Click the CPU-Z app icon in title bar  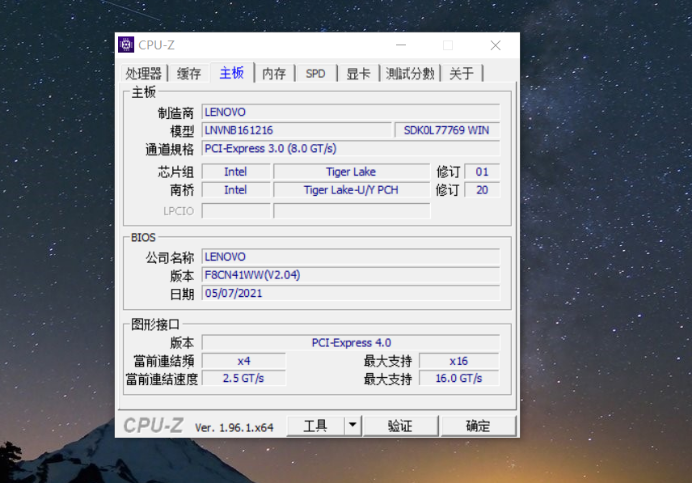126,45
